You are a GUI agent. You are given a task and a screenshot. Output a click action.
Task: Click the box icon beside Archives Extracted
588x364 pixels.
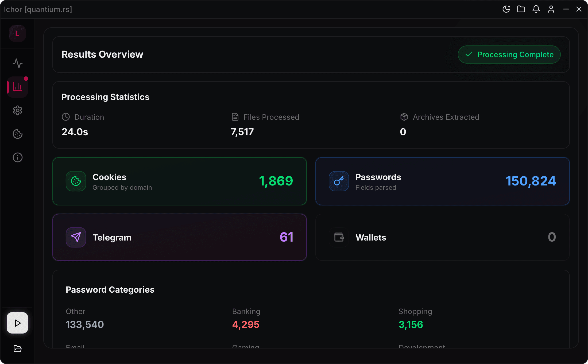[x=404, y=117]
